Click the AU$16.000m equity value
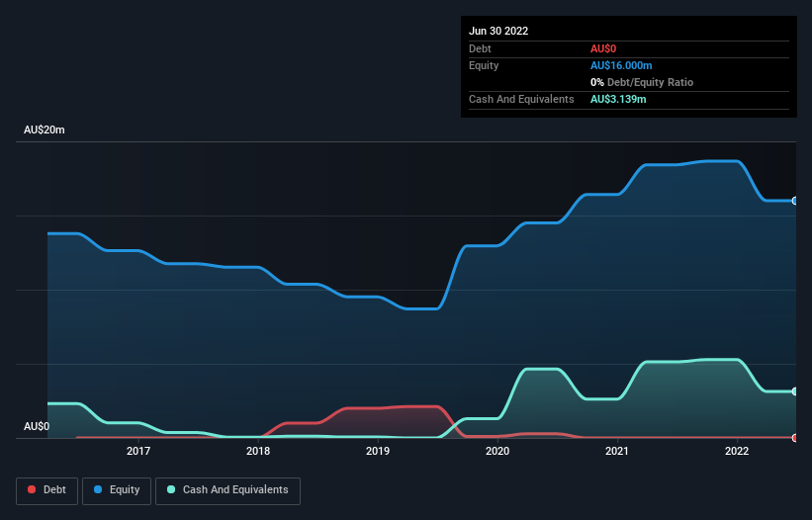 (x=621, y=65)
